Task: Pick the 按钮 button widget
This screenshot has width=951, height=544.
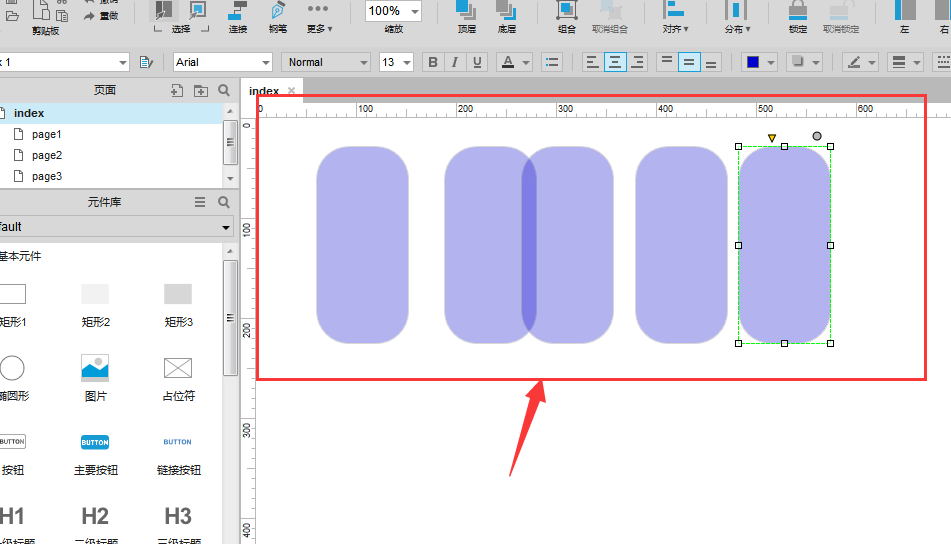Action: click(x=13, y=455)
